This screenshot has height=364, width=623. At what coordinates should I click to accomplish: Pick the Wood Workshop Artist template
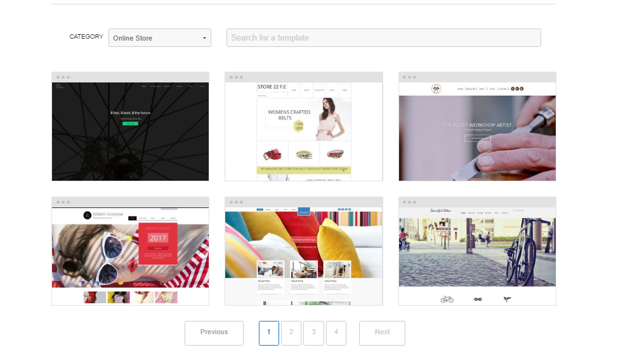tap(477, 127)
